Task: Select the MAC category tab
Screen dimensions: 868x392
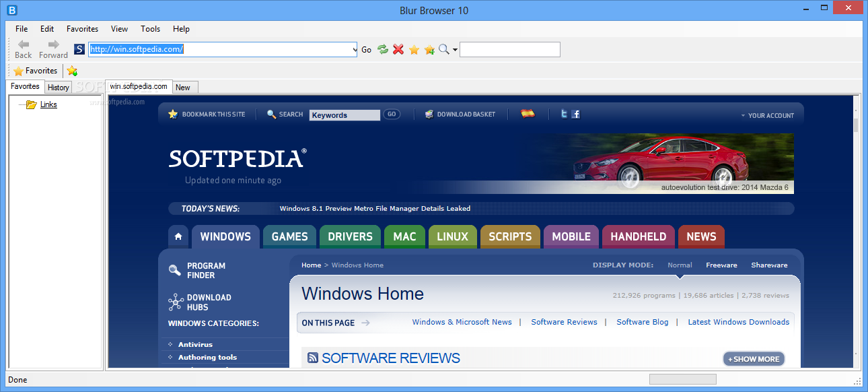Action: pos(404,236)
